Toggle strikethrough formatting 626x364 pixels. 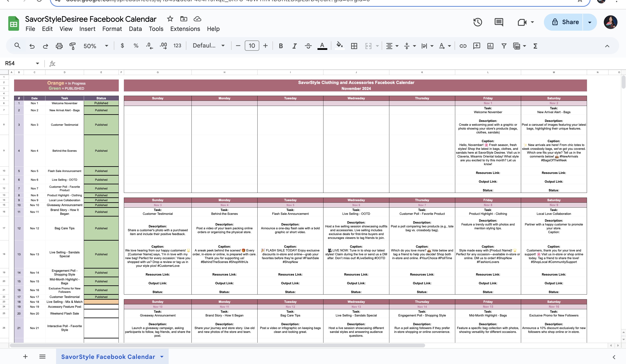(308, 46)
